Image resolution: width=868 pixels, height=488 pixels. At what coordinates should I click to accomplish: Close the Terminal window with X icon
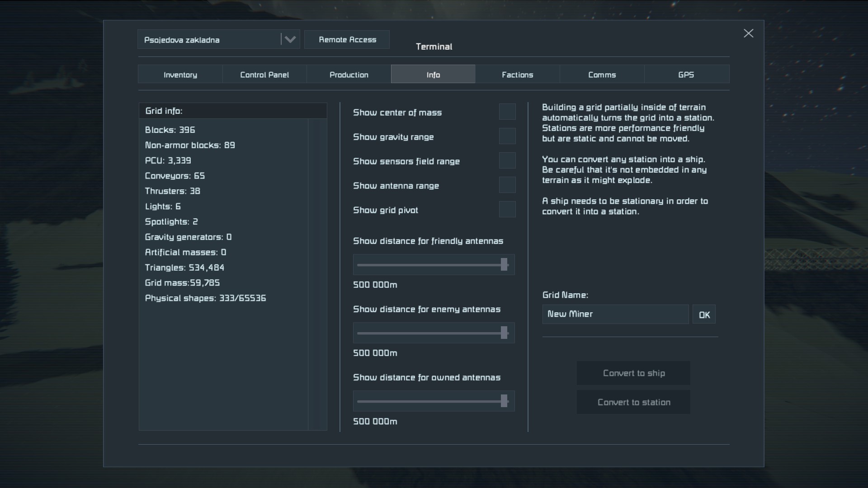(x=748, y=33)
